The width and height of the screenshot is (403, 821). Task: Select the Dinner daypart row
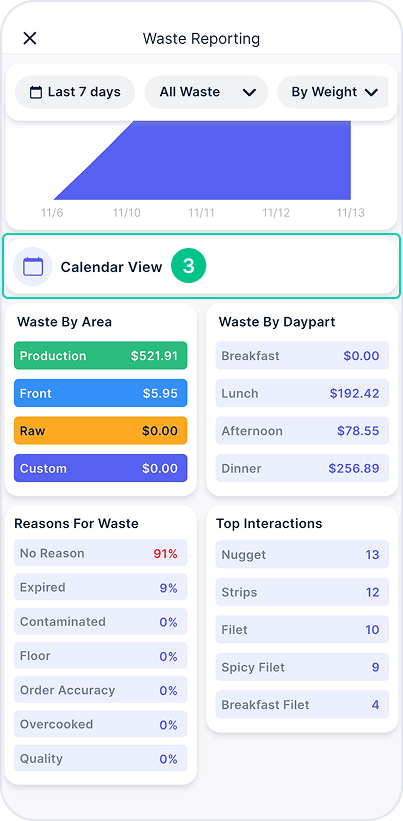(302, 468)
